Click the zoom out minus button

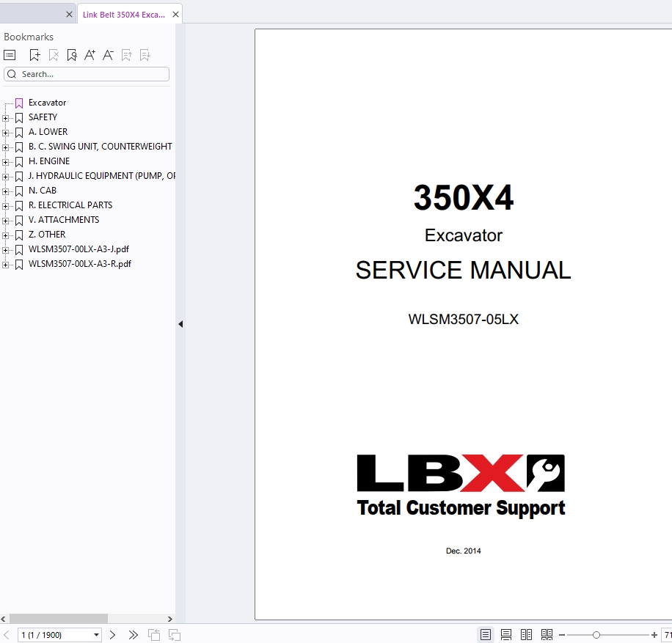[x=562, y=635]
